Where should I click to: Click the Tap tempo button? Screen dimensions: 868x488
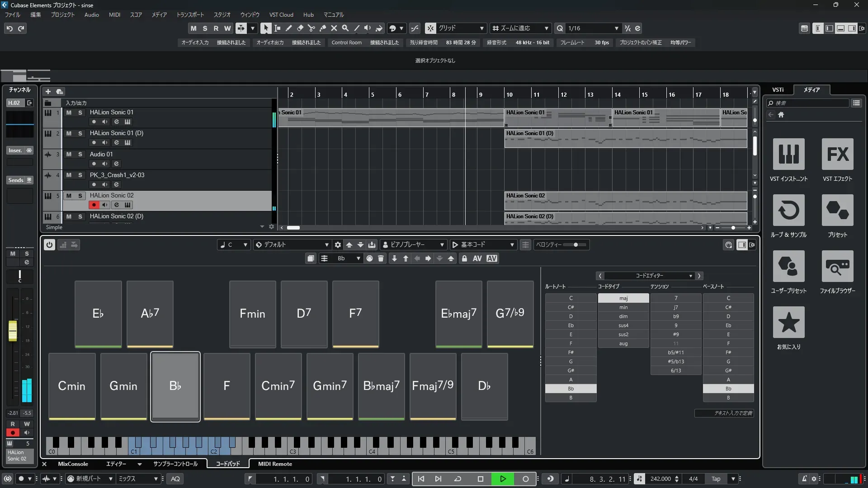pyautogui.click(x=716, y=479)
